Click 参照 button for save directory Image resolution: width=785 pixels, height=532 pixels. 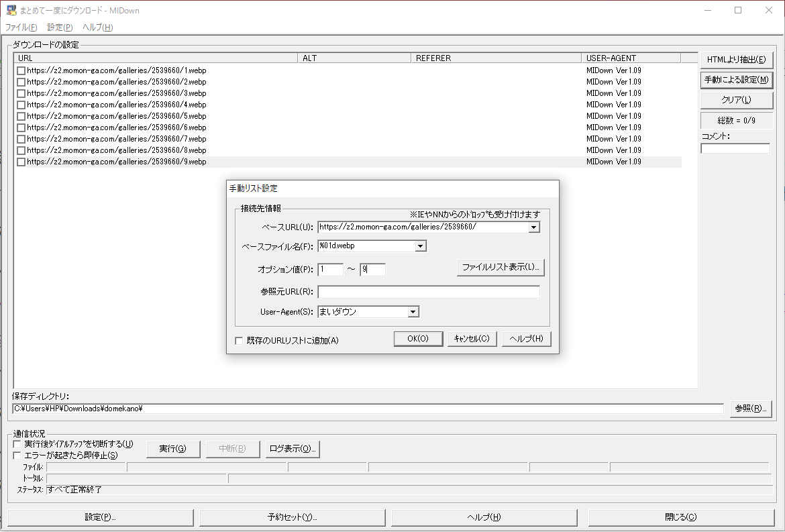click(x=751, y=409)
